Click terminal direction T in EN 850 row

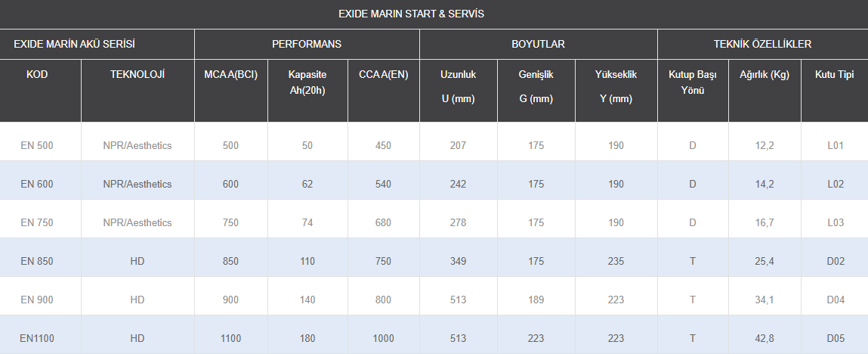pyautogui.click(x=693, y=261)
